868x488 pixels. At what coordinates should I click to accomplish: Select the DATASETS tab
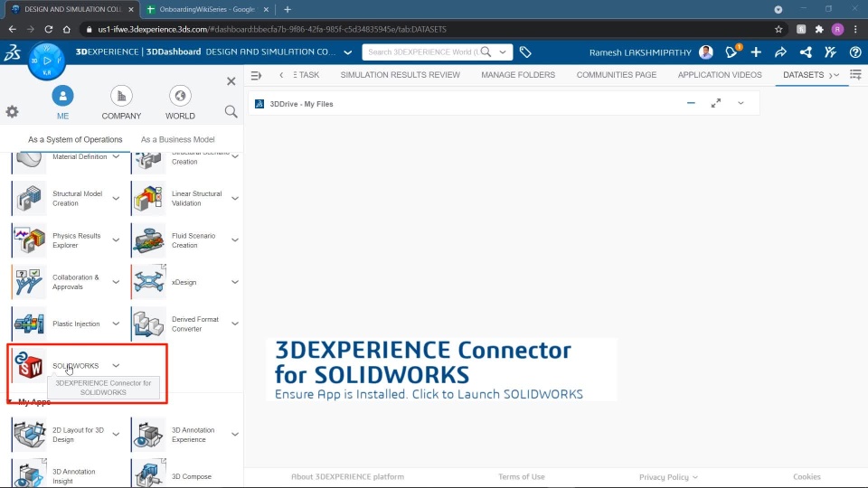[x=803, y=75]
